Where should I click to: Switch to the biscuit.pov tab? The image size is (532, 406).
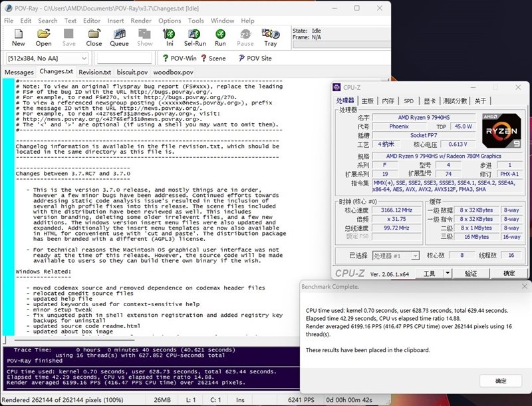click(x=133, y=72)
